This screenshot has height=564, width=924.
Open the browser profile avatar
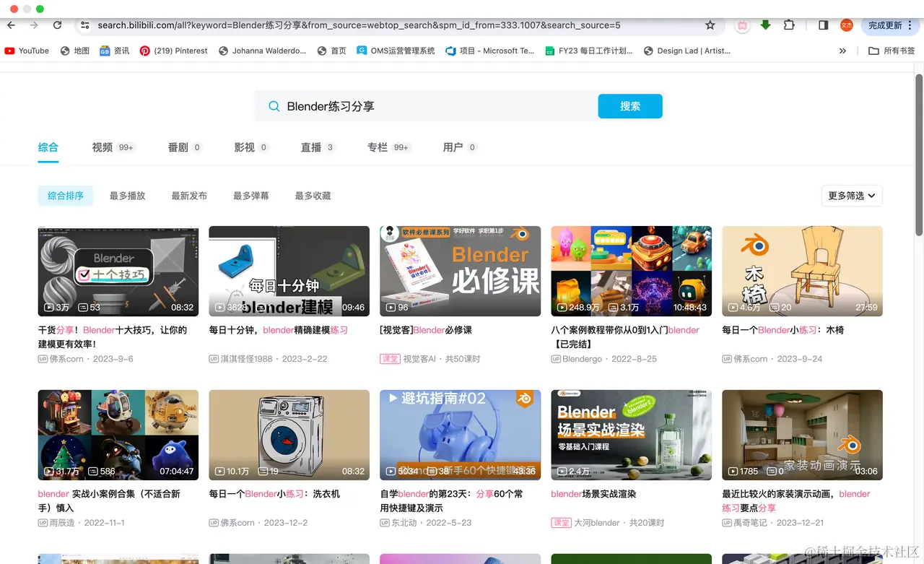coord(847,25)
